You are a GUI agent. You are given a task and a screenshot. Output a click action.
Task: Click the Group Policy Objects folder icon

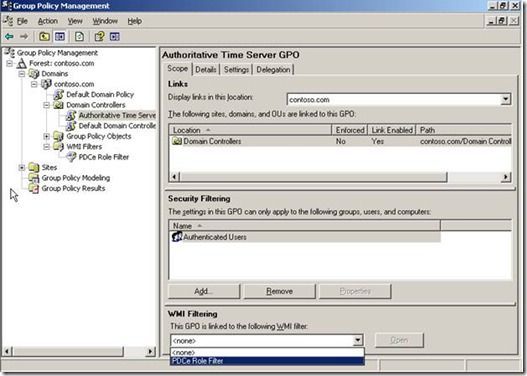tap(59, 136)
